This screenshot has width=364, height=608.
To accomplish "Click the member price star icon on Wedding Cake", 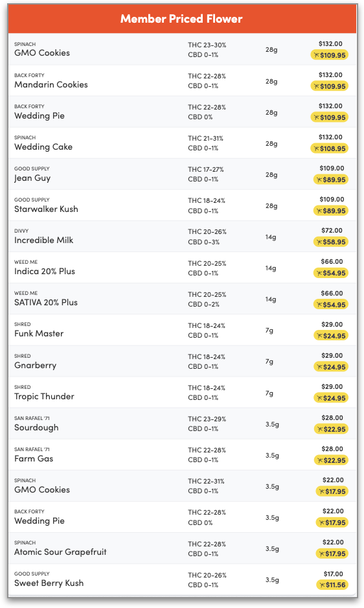I will pos(317,148).
